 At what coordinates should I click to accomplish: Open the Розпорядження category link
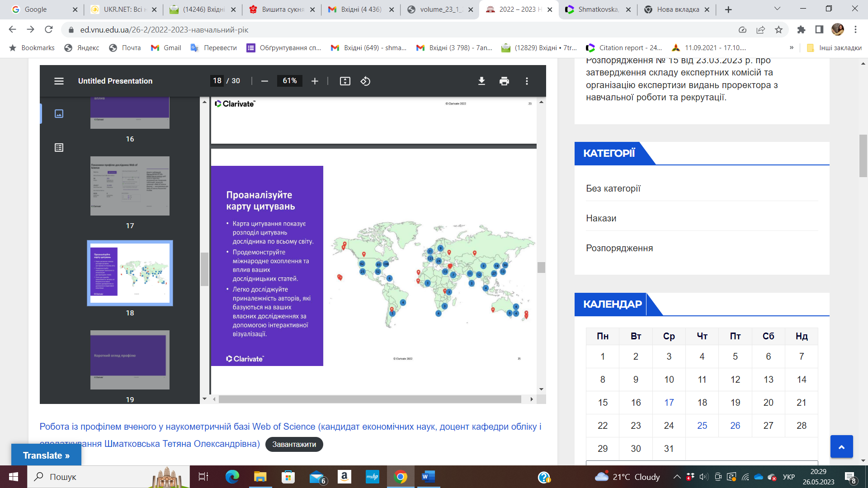point(619,248)
